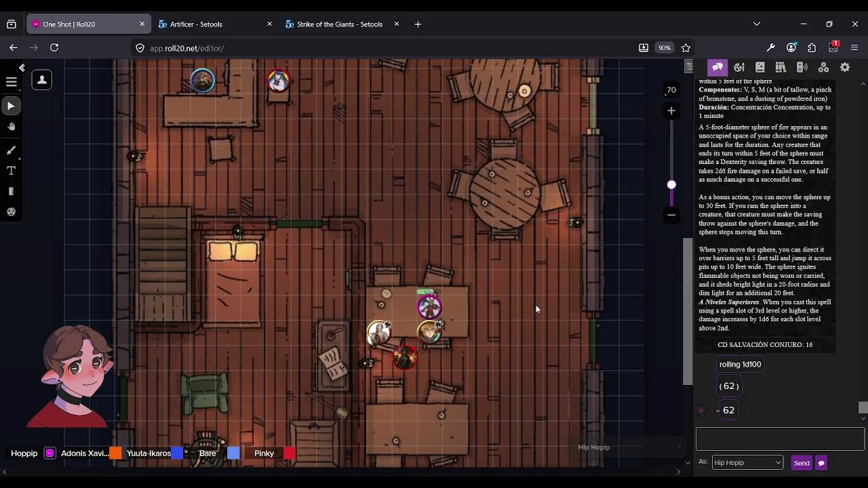
Task: Open the My Settings gear tab
Action: tap(845, 67)
